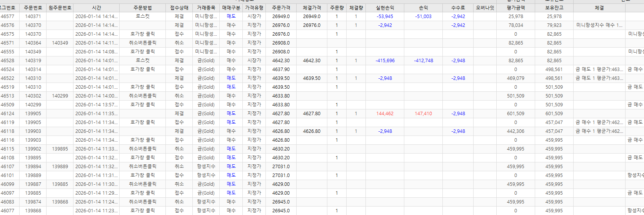644x215 pixels.
Task: Sort by the 체결가격 column header
Action: click(x=312, y=8)
